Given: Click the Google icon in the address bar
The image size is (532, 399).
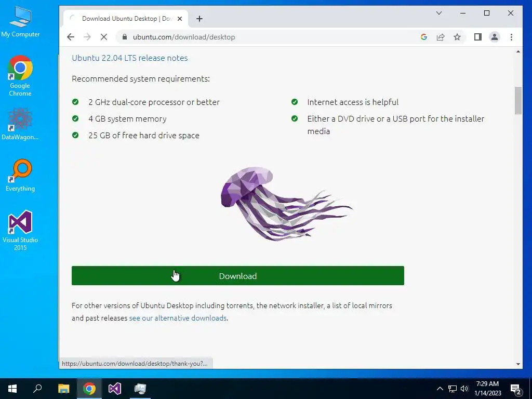Looking at the screenshot, I should coord(424,37).
